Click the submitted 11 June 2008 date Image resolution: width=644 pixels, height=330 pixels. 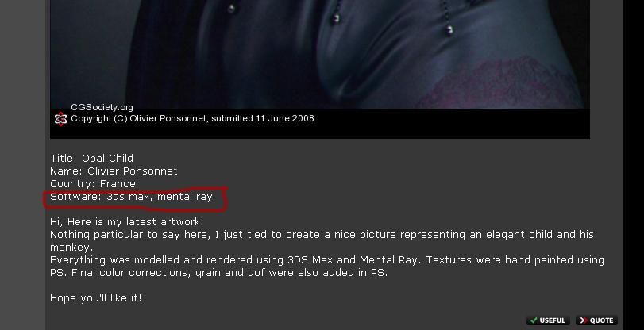coord(263,119)
